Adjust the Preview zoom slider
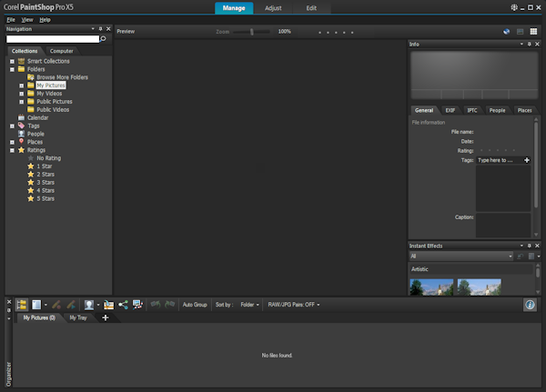Viewport: 546px width, 392px height. tap(252, 31)
